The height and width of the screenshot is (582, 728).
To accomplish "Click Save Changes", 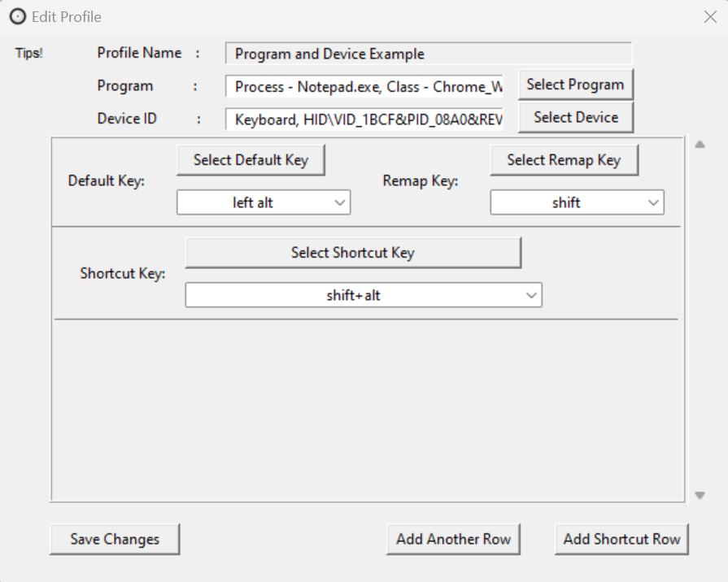I will point(114,538).
